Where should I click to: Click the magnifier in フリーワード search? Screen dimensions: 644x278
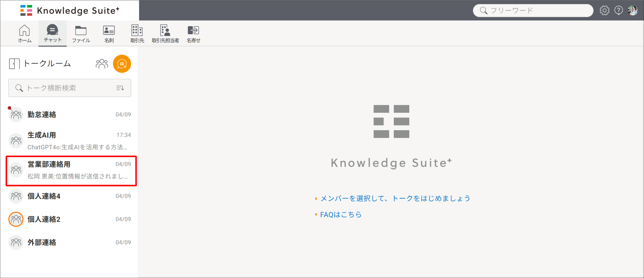(x=483, y=11)
